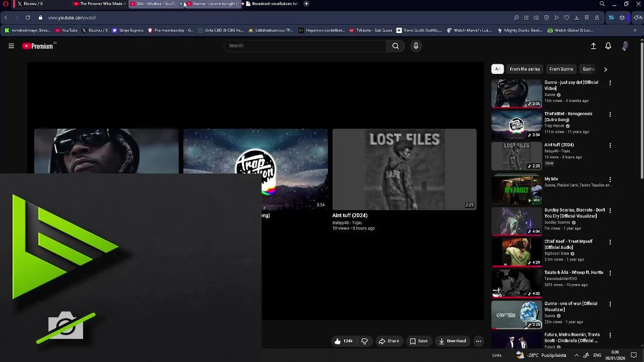644x362 pixels.
Task: Click Sunday Scaries Don't You Cry title
Action: click(x=575, y=213)
